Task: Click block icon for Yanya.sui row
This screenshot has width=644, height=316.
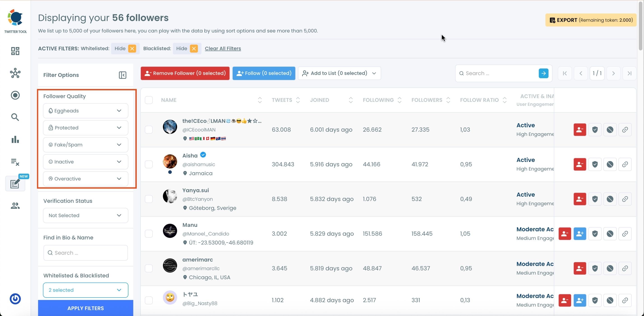Action: 610,199
